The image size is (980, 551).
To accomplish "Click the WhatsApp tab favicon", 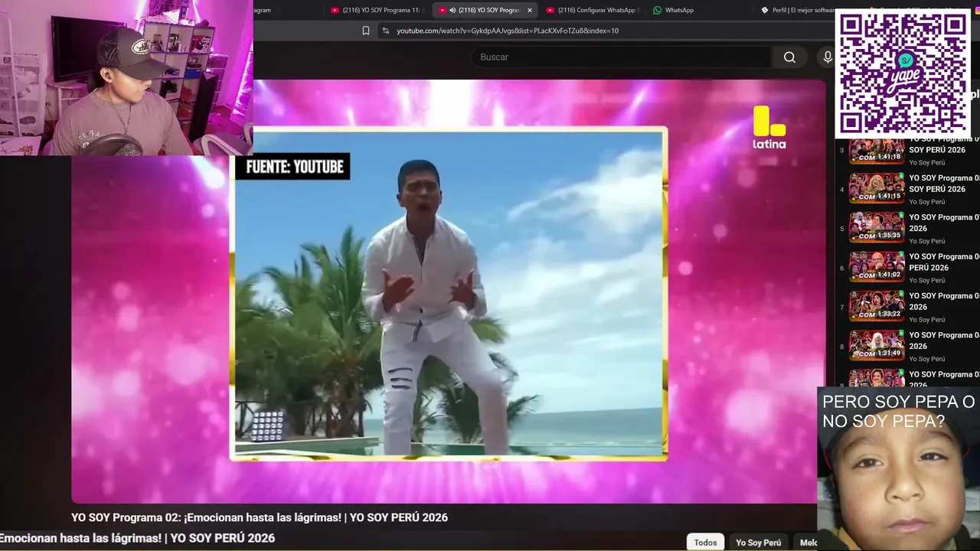I will coord(657,10).
